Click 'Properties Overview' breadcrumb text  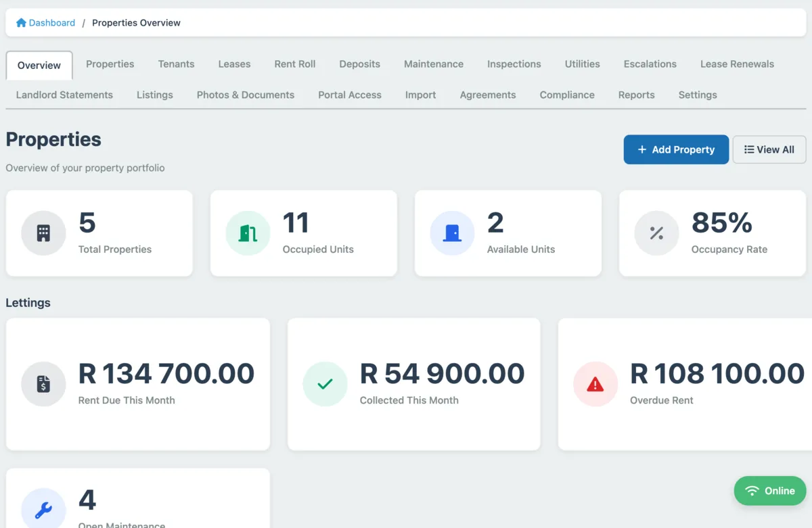136,23
